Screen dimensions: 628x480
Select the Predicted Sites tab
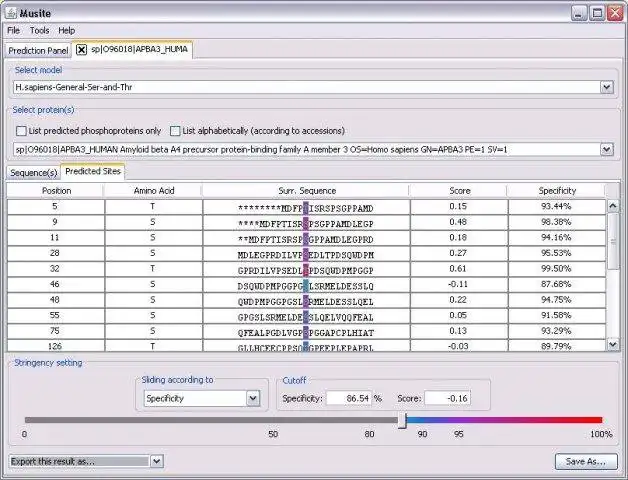coord(93,171)
